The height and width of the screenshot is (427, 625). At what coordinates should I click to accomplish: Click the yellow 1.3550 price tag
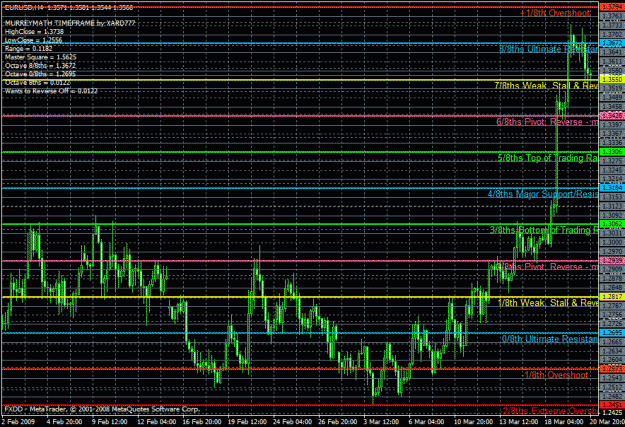click(612, 79)
